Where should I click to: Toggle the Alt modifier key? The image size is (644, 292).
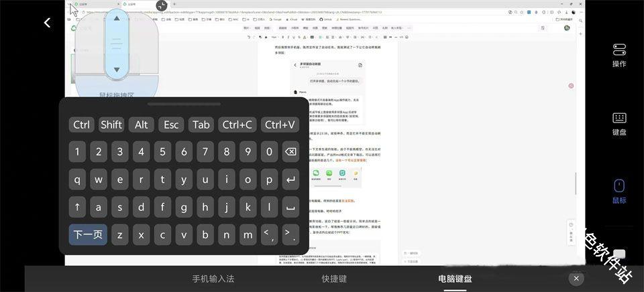point(142,125)
